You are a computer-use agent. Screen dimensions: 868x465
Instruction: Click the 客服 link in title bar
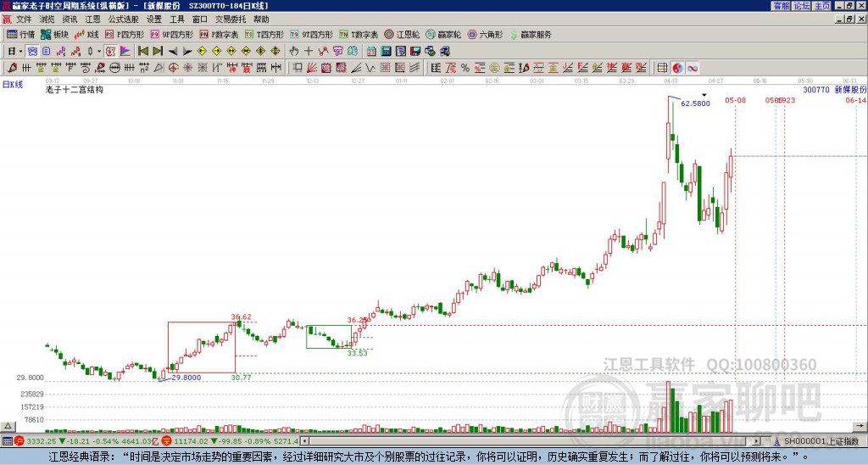[781, 6]
